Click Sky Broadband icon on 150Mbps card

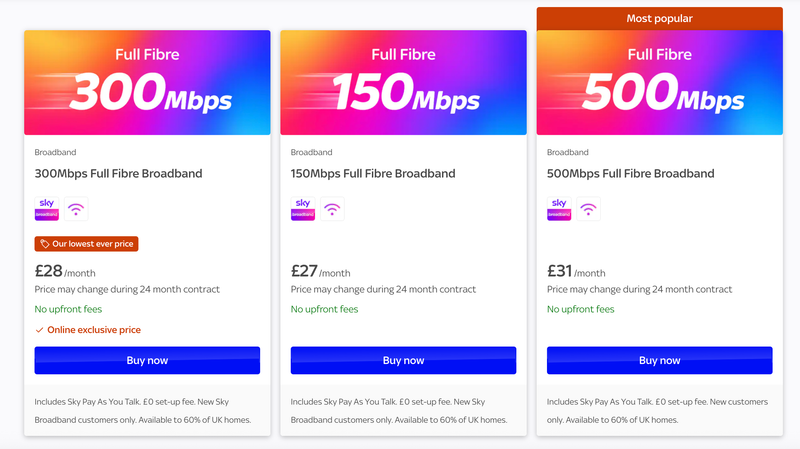pos(303,209)
